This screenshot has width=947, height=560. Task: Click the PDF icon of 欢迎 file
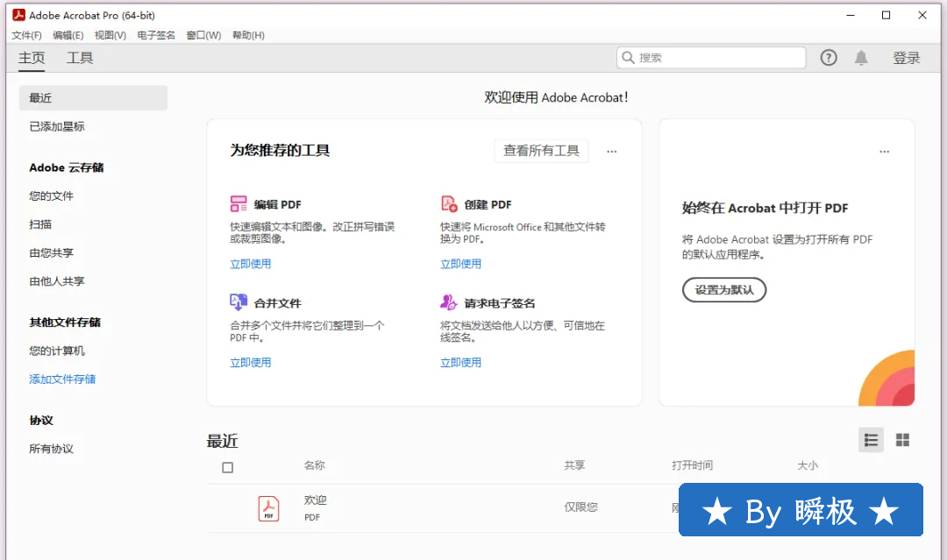pos(268,508)
